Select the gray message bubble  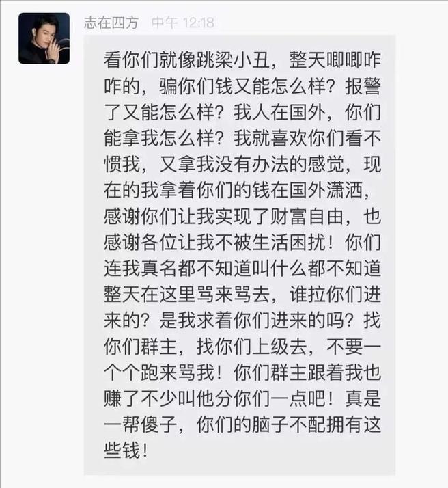[x=240, y=255]
